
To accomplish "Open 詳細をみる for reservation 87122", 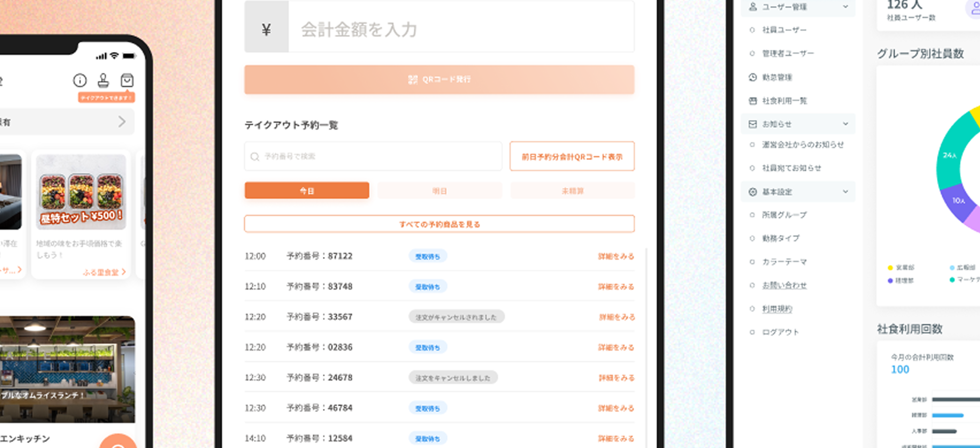I will [x=616, y=256].
